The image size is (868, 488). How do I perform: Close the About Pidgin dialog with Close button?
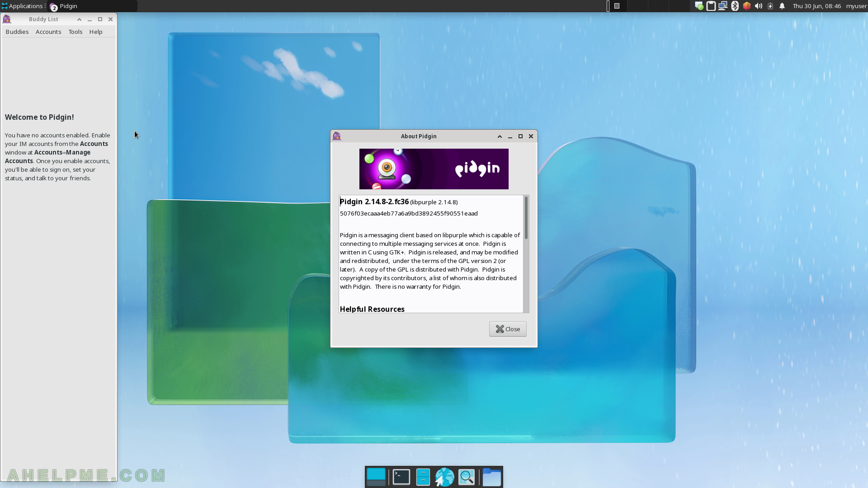point(508,329)
